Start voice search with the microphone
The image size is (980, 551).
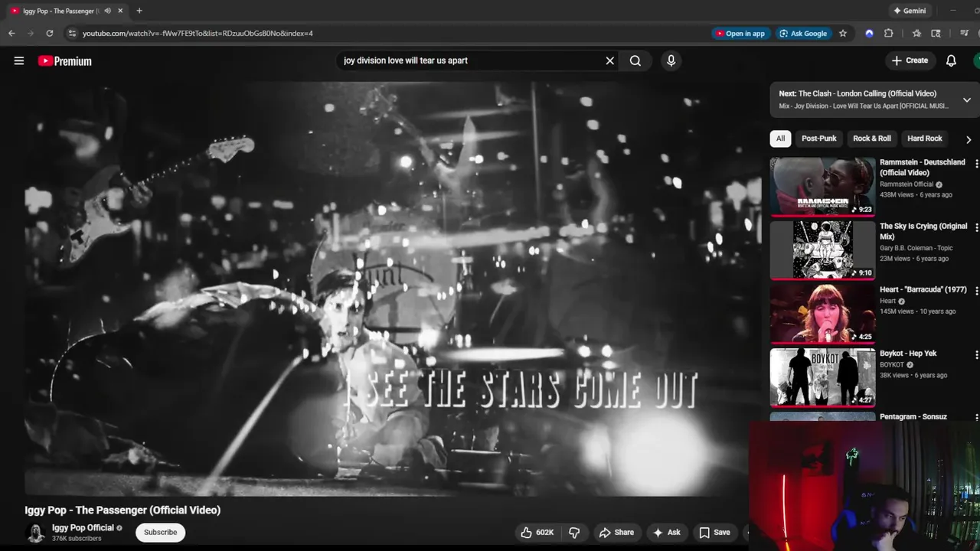(x=671, y=60)
